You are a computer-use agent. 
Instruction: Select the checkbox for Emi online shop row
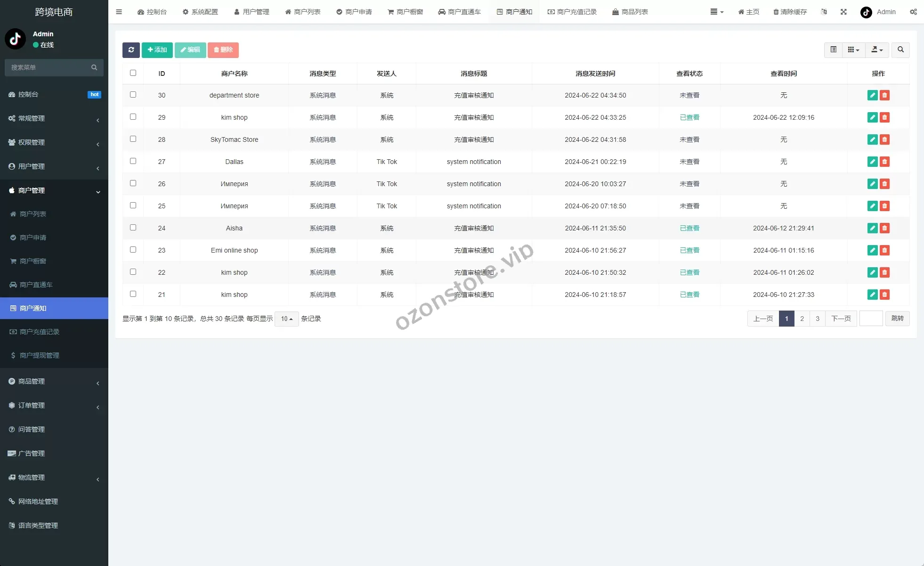[x=133, y=250]
